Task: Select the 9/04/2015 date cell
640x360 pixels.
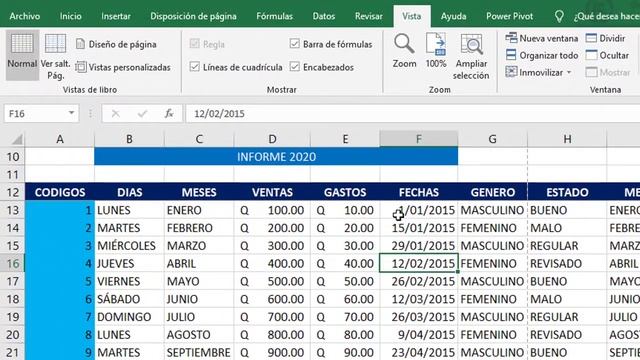Action: coord(419,335)
